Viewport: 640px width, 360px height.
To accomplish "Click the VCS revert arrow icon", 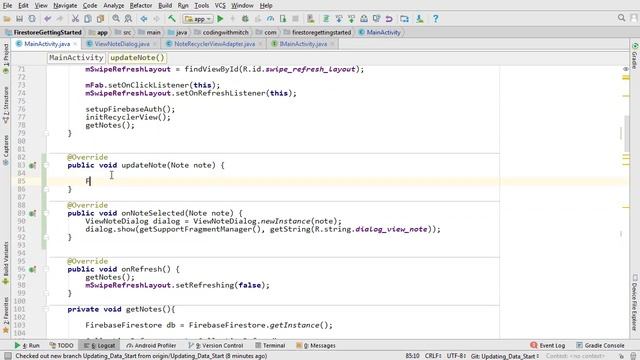I will [389, 19].
